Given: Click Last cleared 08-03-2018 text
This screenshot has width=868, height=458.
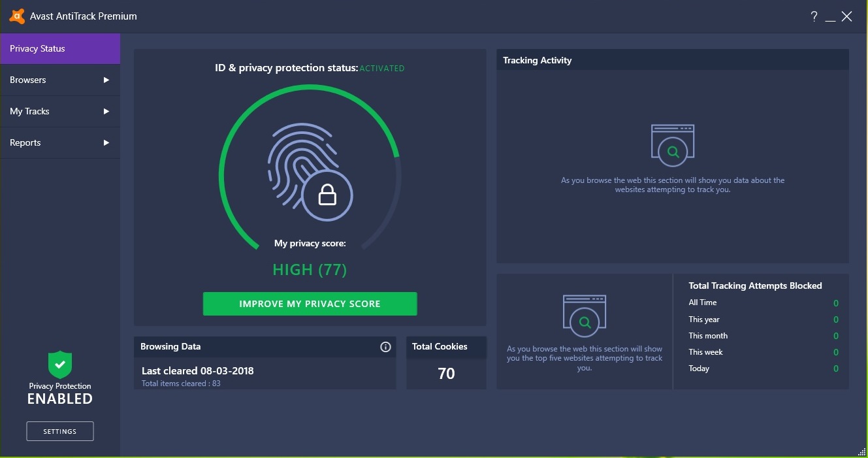Looking at the screenshot, I should [198, 370].
